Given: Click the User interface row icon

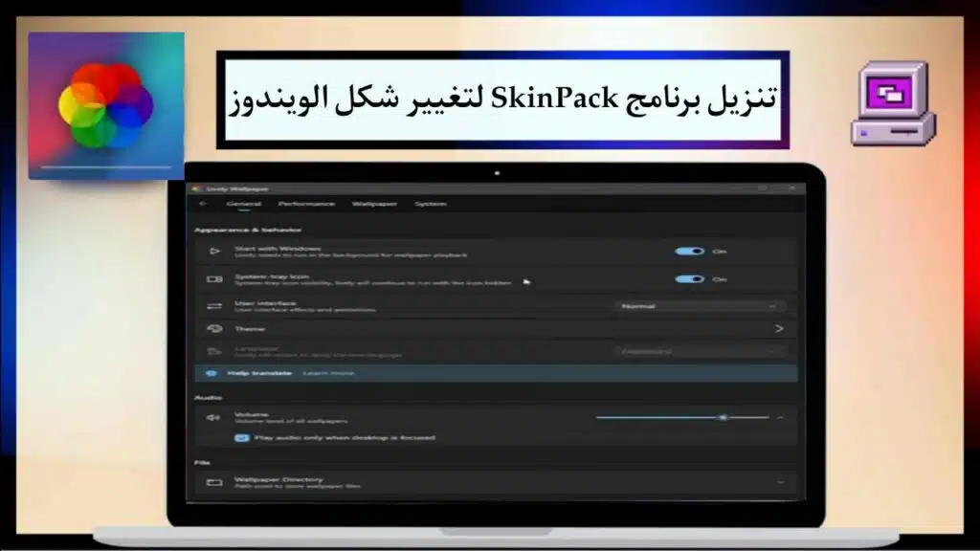Looking at the screenshot, I should tap(214, 306).
